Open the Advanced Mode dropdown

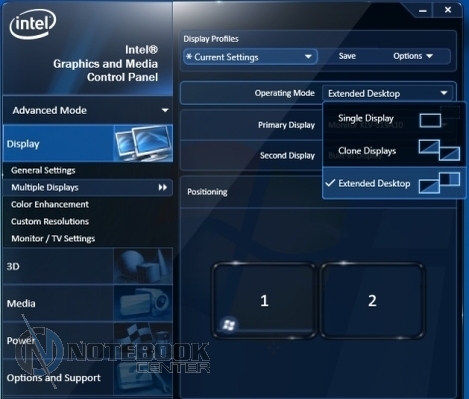88,110
